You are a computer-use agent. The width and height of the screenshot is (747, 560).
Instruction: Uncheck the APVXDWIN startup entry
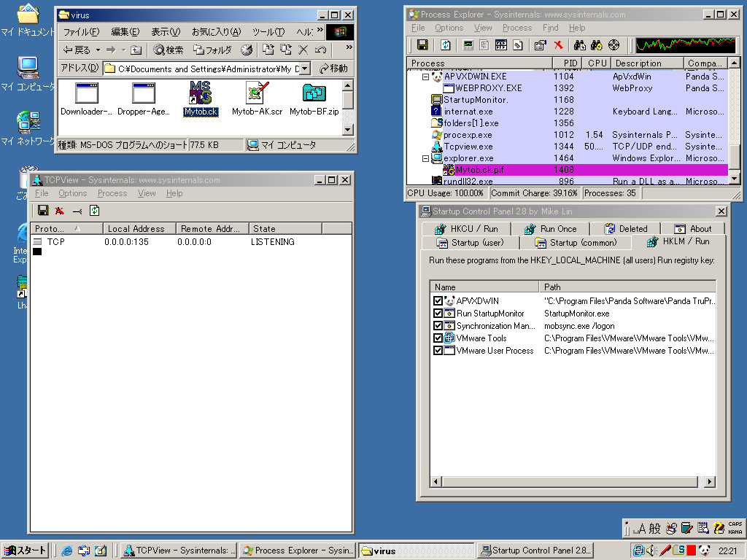coord(438,301)
